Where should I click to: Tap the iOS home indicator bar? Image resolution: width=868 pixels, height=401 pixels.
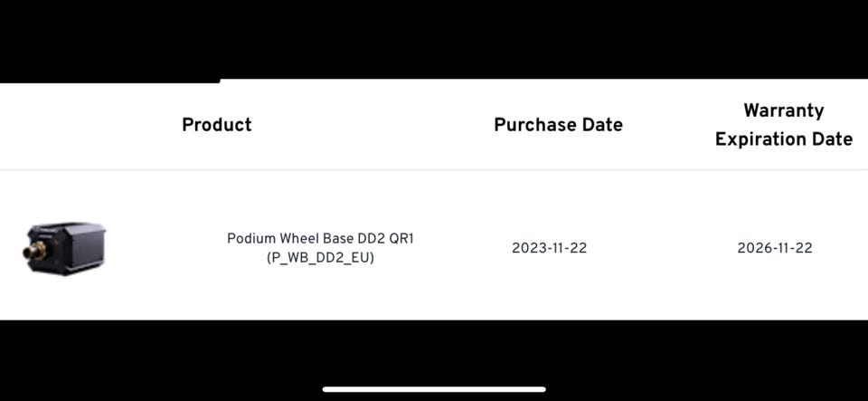click(x=434, y=389)
